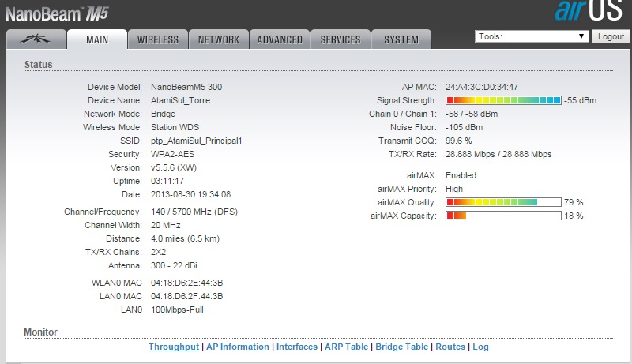
Task: Open the SERVICES tab
Action: click(x=340, y=39)
